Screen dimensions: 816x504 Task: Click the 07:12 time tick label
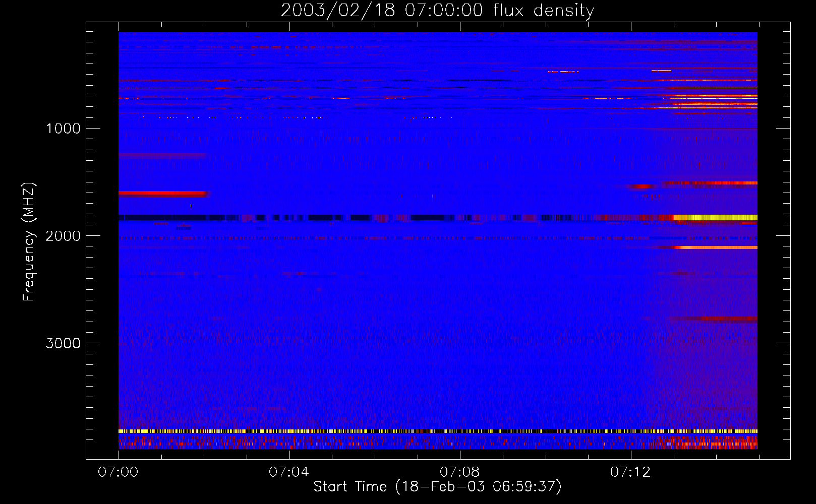click(x=630, y=472)
